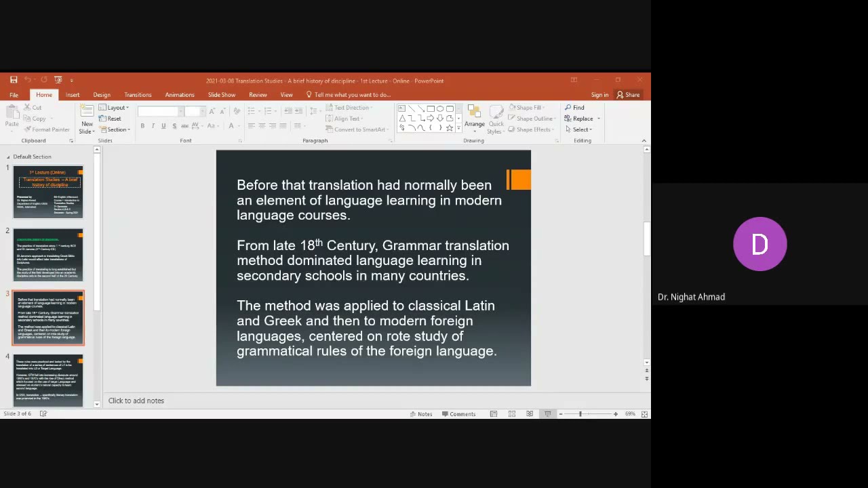Click the Share button
Viewport: 868px width, 488px height.
[x=628, y=95]
